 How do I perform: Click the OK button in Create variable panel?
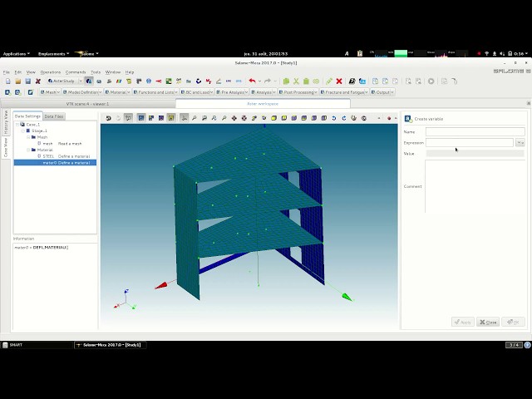pyautogui.click(x=514, y=322)
